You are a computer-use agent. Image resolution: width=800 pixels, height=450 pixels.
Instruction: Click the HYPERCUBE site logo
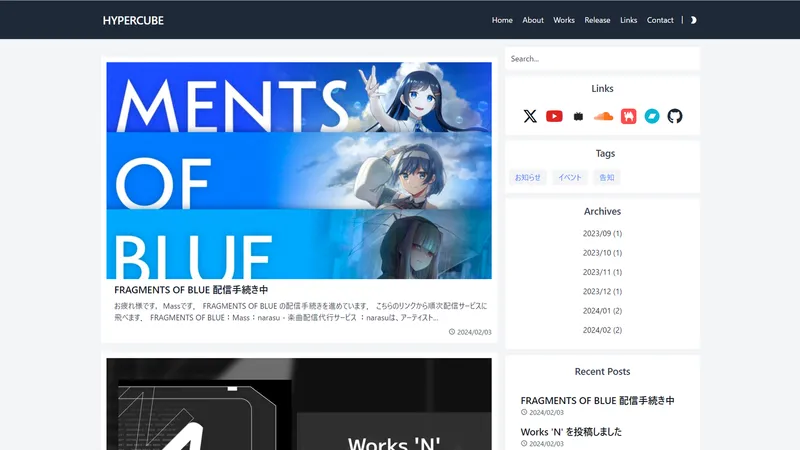(x=133, y=20)
